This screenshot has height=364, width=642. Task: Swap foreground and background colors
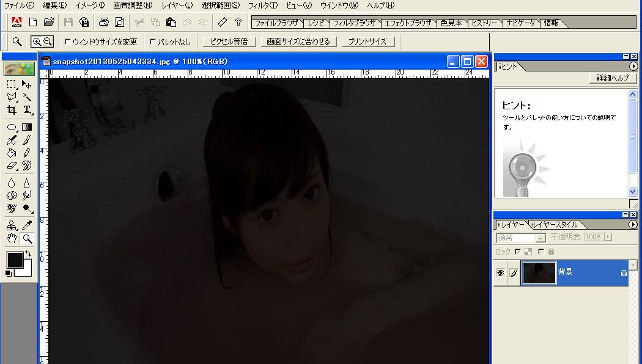[28, 253]
